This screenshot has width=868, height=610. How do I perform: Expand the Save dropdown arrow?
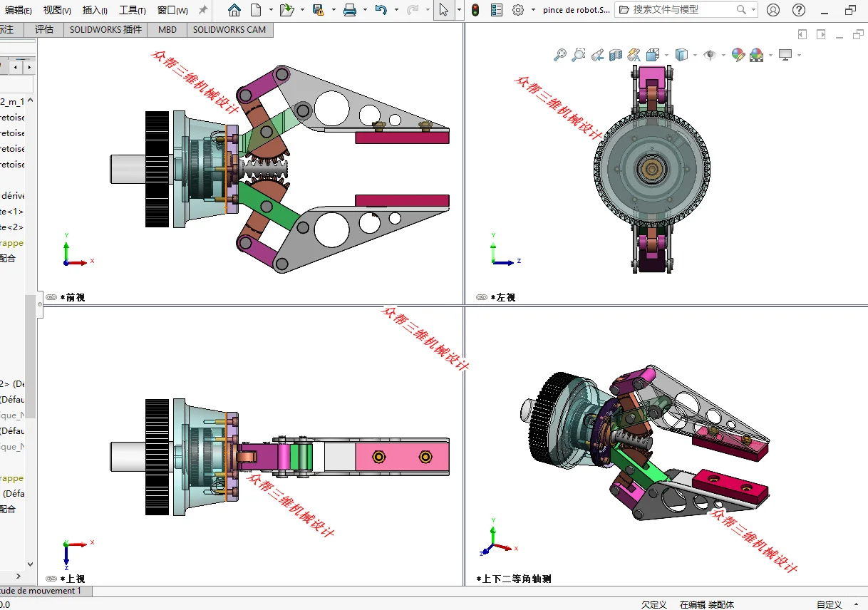coord(334,10)
